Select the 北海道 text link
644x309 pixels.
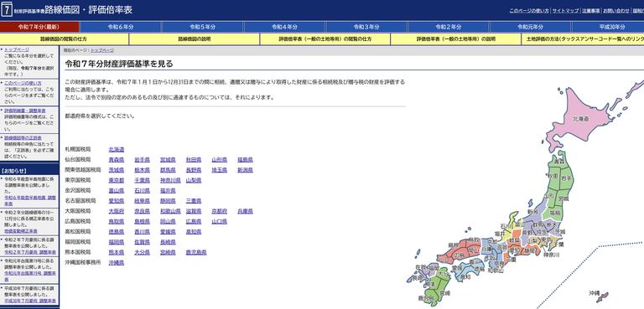tap(117, 149)
